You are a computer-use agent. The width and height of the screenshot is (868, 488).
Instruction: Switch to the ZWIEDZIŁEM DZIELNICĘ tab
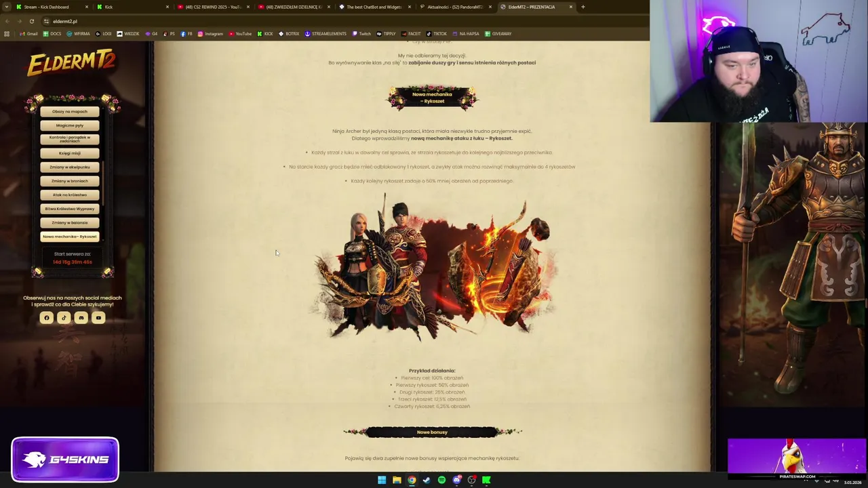point(294,7)
